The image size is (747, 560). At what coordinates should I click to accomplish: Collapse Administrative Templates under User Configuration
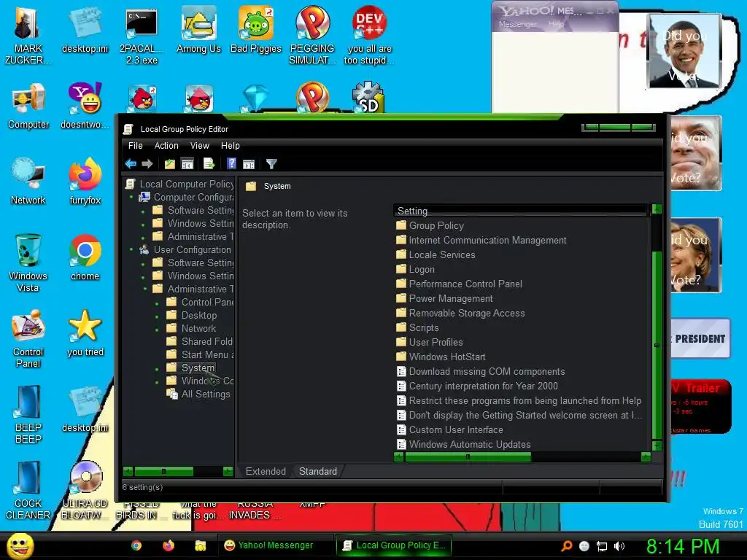coord(144,289)
